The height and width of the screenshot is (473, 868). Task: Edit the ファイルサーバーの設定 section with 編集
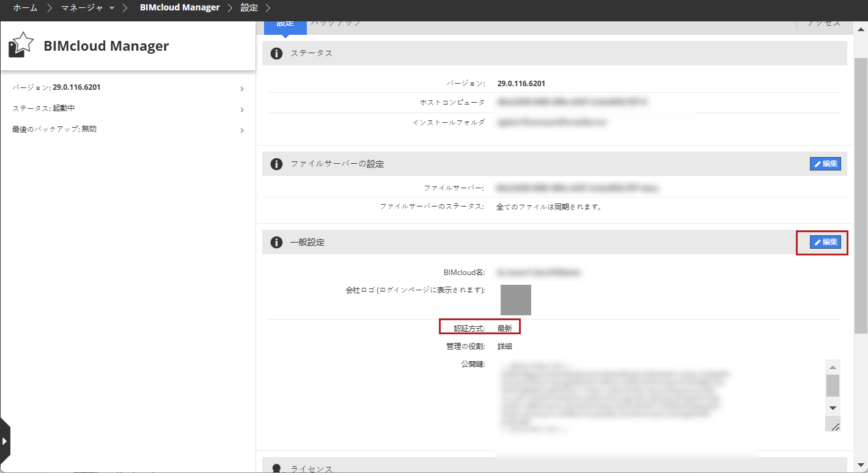point(825,164)
